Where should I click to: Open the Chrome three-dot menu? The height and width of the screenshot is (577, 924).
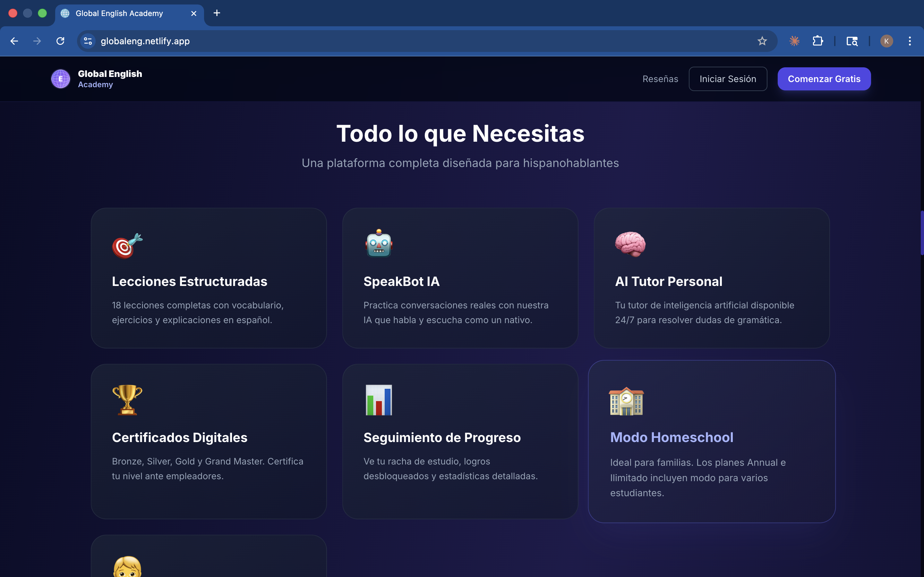coord(910,41)
